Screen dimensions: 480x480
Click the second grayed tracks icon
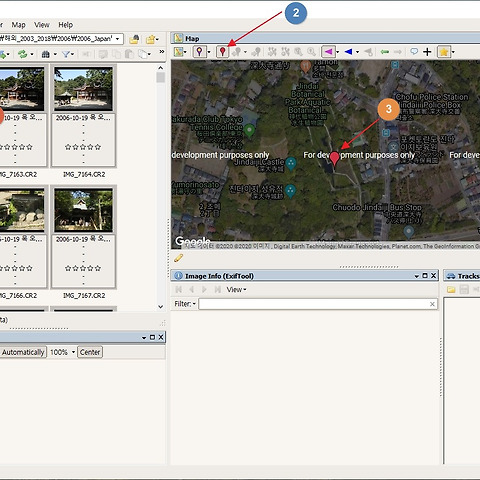point(285,52)
